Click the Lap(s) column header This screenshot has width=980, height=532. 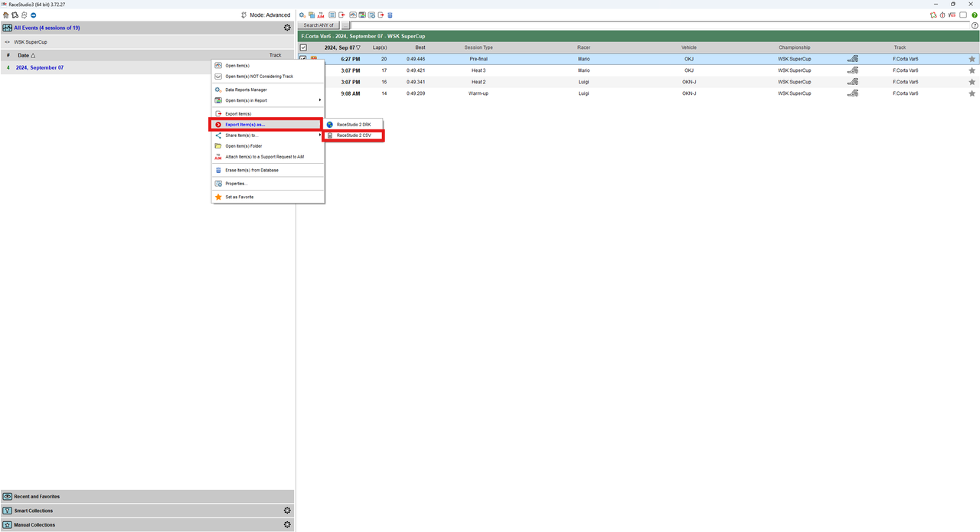(380, 47)
